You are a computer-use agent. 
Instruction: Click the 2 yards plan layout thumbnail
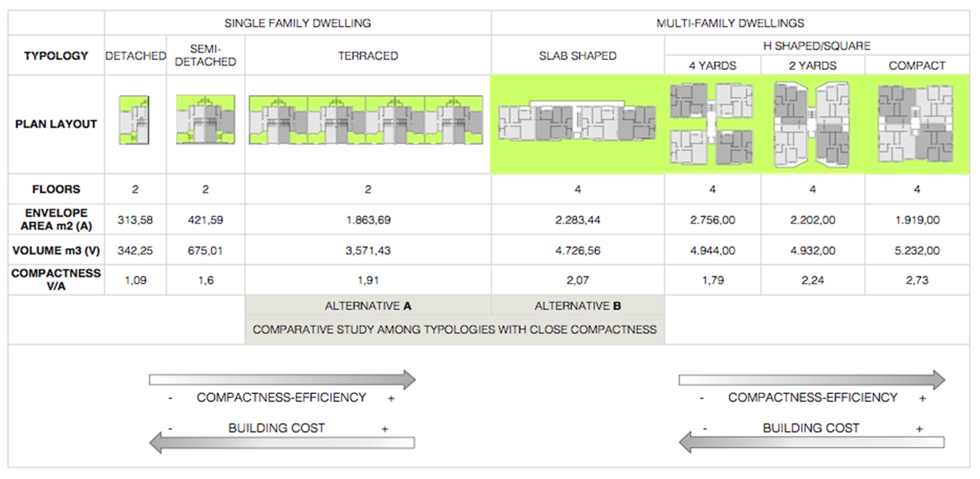(812, 125)
